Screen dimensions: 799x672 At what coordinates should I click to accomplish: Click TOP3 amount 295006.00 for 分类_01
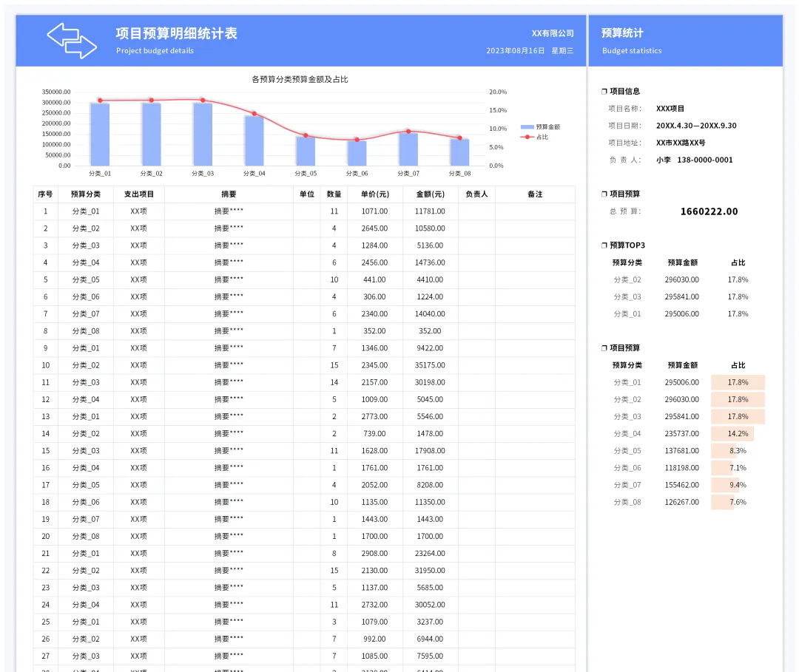(682, 314)
